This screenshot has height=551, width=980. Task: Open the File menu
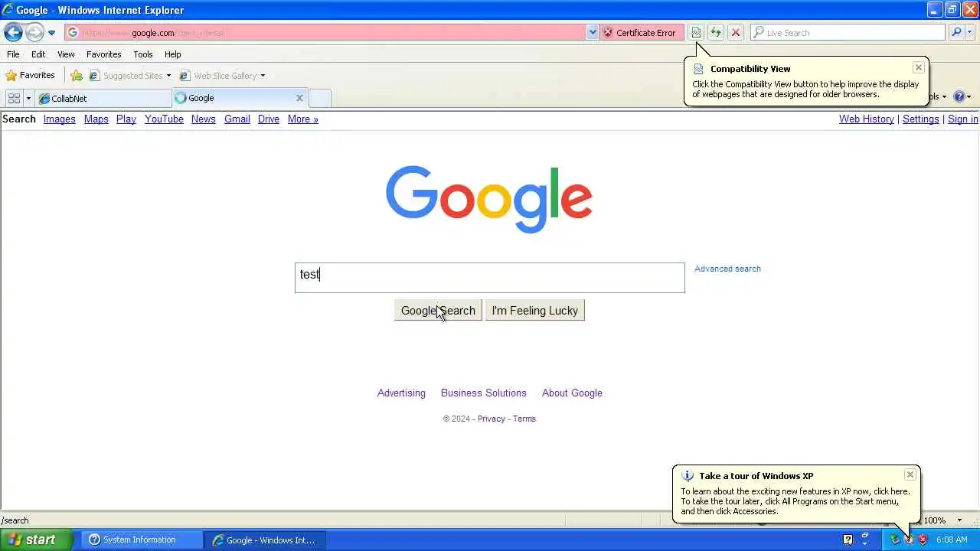pyautogui.click(x=13, y=54)
